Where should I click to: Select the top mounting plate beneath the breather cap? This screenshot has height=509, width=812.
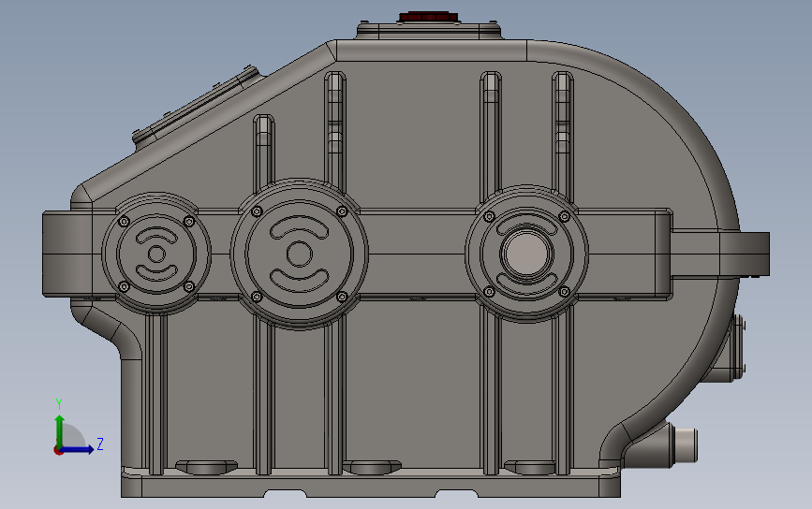coord(429,30)
